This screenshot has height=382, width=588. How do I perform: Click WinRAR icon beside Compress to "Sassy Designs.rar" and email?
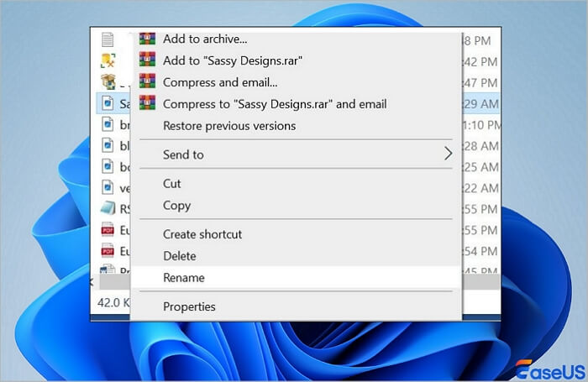pos(147,102)
